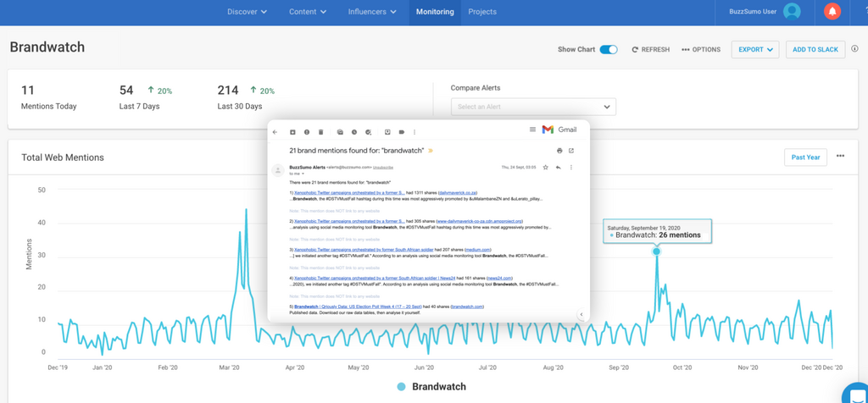Viewport: 868px width, 403px height.
Task: Click the trash delete icon in Gmail
Action: (321, 132)
